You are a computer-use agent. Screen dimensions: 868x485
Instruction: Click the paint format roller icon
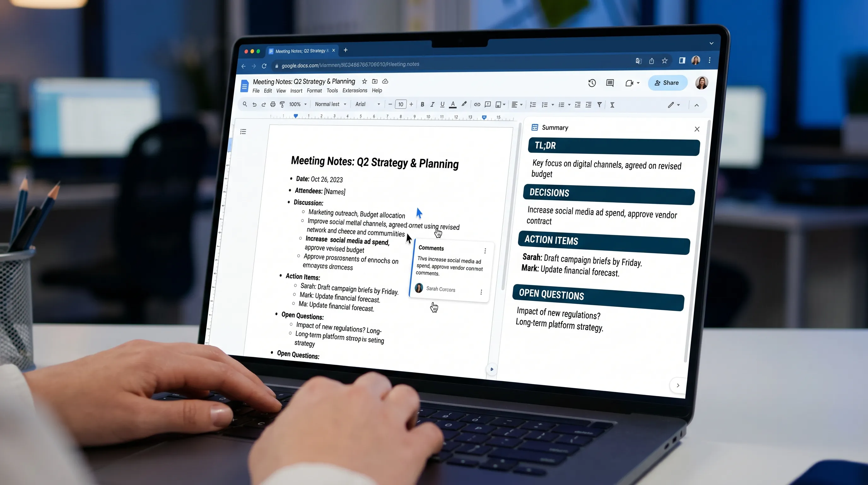point(282,105)
